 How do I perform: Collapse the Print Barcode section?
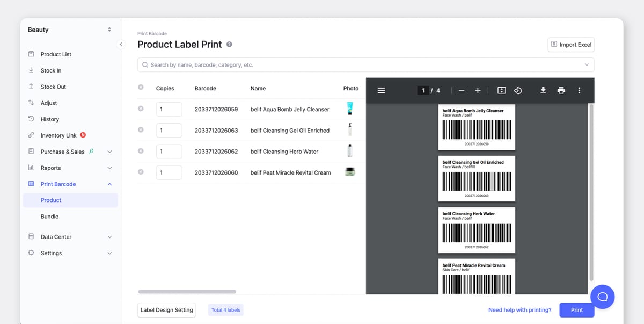(109, 184)
